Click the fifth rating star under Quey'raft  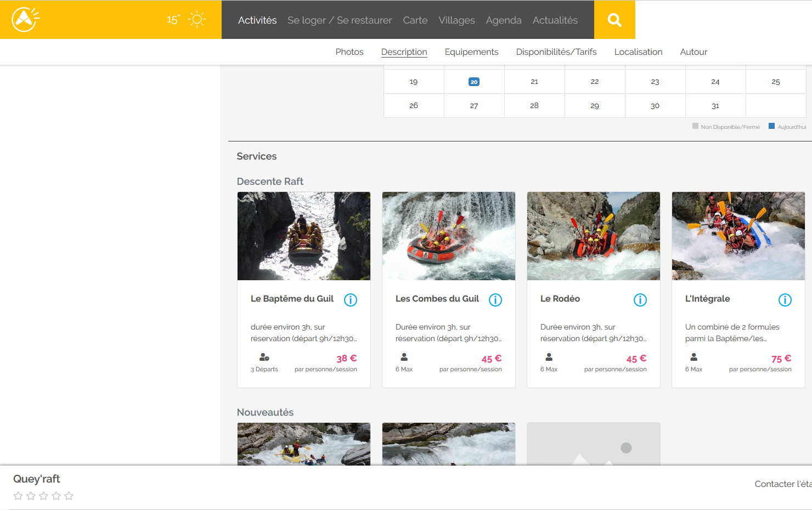[69, 496]
